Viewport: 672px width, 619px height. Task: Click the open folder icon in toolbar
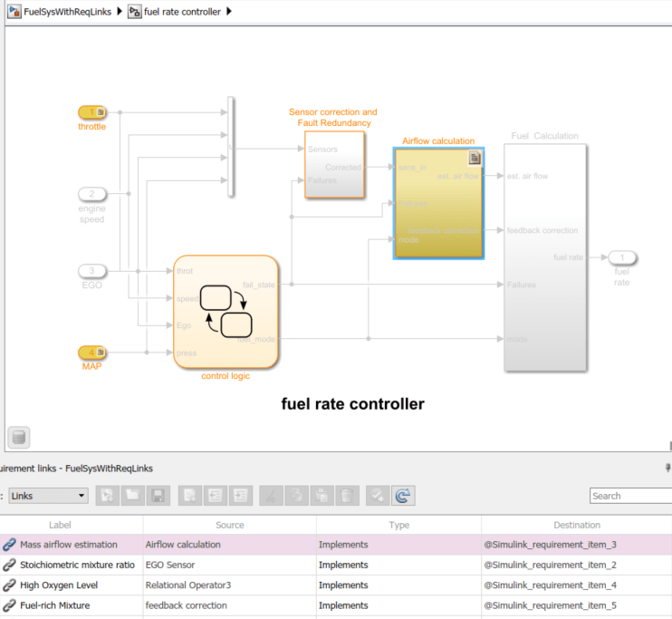pos(132,496)
